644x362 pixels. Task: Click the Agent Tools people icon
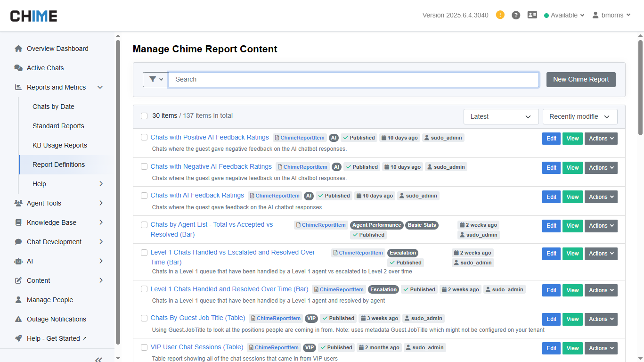click(18, 203)
